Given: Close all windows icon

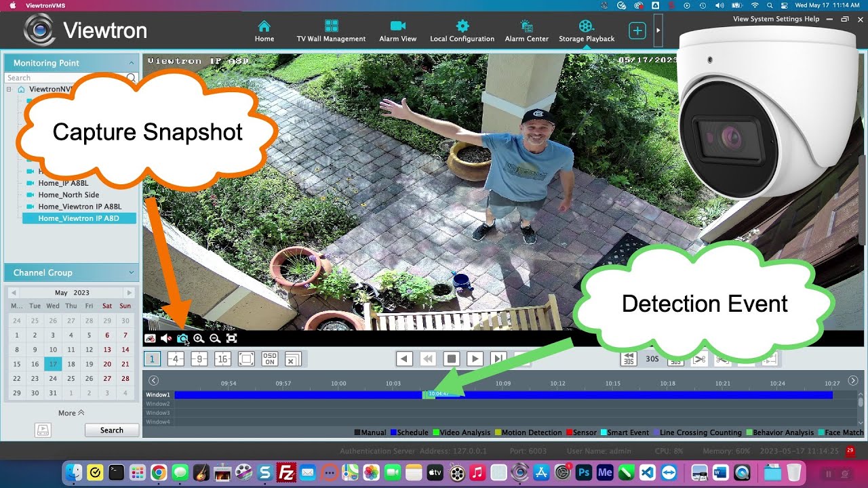Looking at the screenshot, I should pos(293,359).
